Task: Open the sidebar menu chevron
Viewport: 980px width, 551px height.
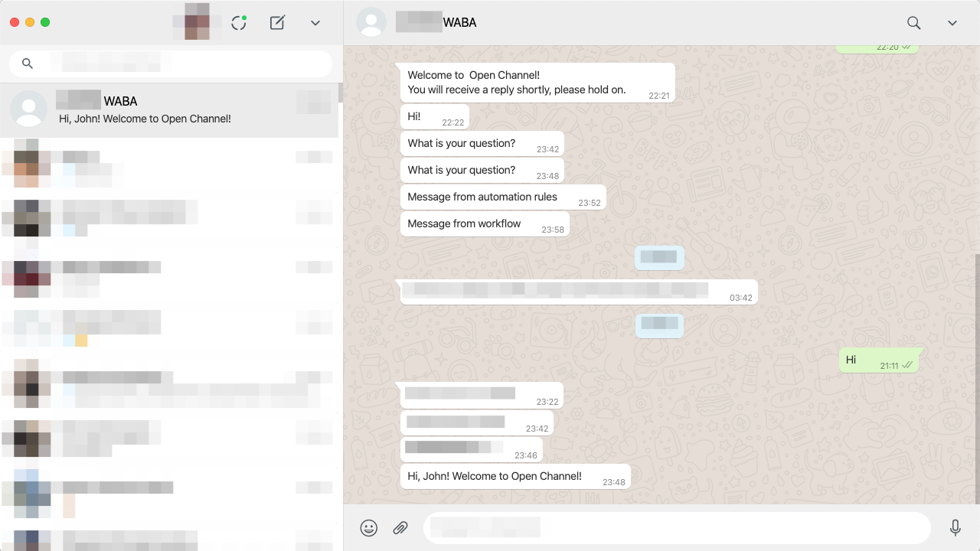Action: [315, 23]
